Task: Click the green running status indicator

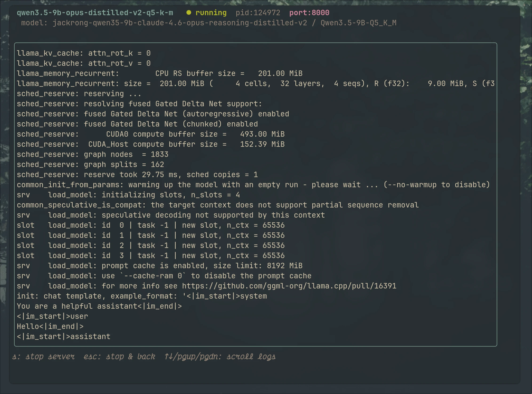Action: pos(189,13)
